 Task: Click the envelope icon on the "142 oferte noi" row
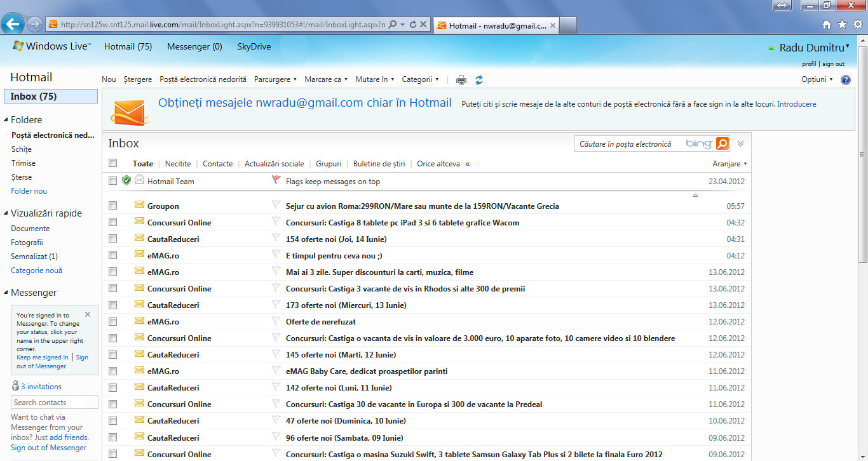point(139,387)
